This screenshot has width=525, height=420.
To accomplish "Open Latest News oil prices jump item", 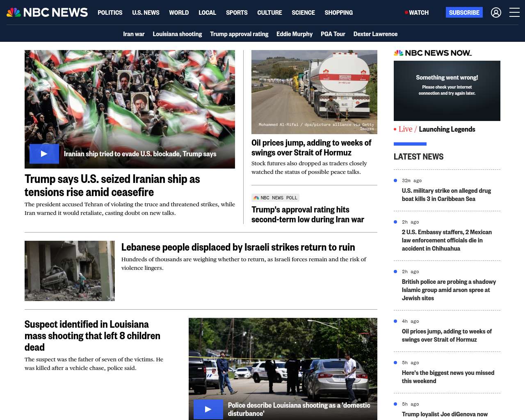I will coord(447,336).
